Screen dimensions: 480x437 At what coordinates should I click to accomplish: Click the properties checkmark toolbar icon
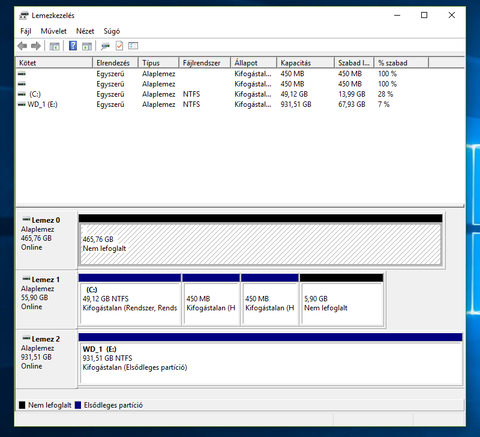(119, 46)
